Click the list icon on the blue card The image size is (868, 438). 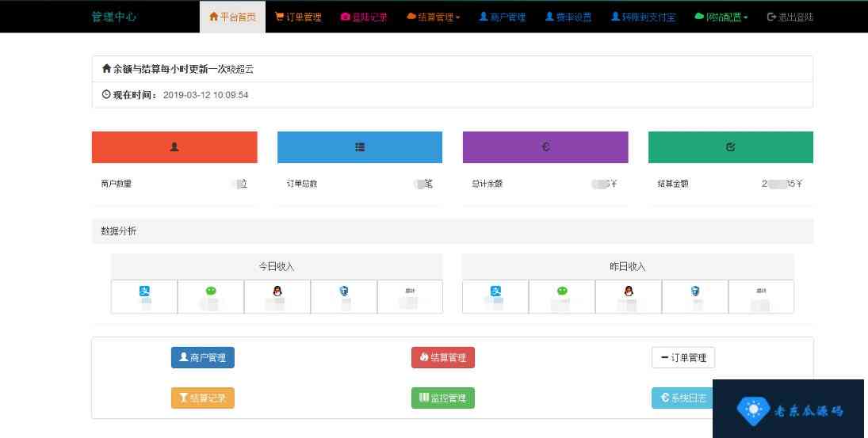(360, 147)
